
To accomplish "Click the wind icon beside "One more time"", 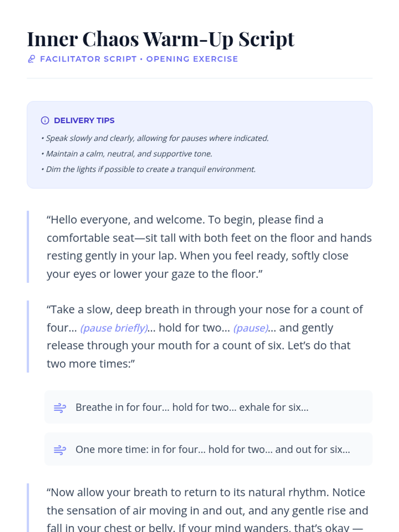I will (60, 450).
